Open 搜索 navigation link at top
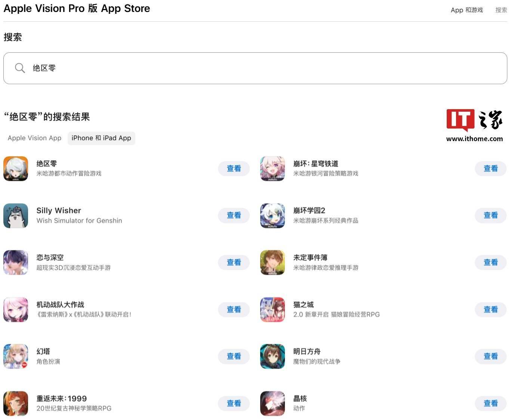 [x=501, y=10]
